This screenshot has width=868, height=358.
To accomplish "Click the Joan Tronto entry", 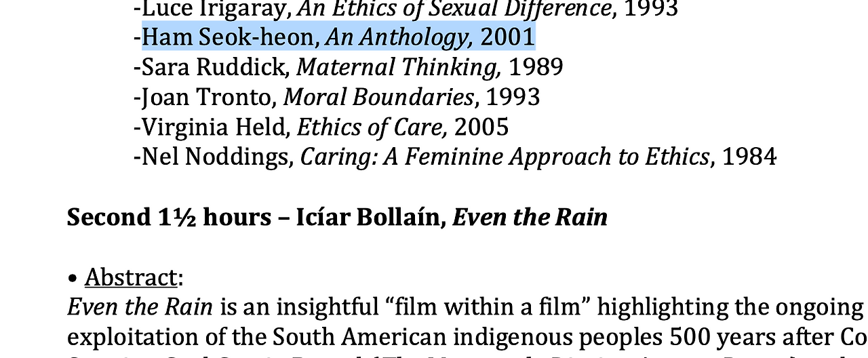I will pos(337,97).
